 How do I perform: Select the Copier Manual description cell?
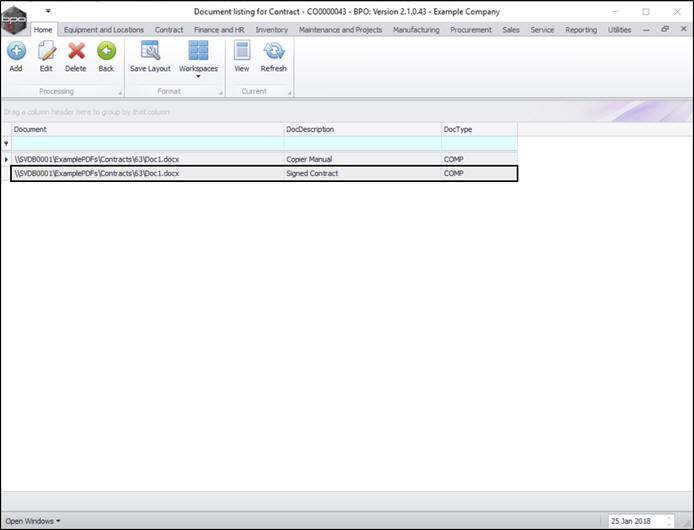(x=362, y=159)
